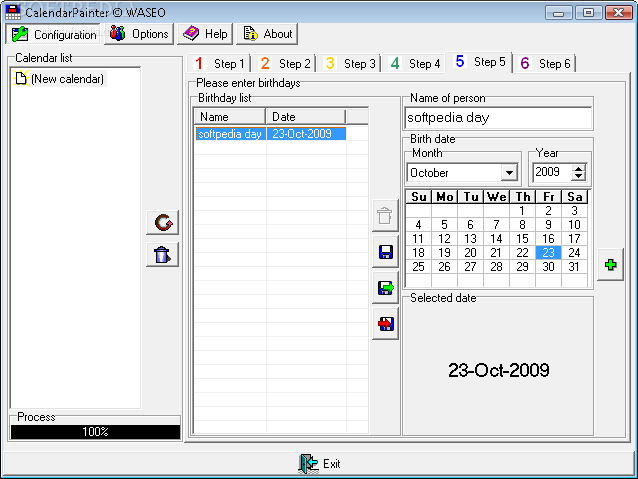Select day 7 in the calendar
The width and height of the screenshot is (638, 479).
tap(496, 225)
